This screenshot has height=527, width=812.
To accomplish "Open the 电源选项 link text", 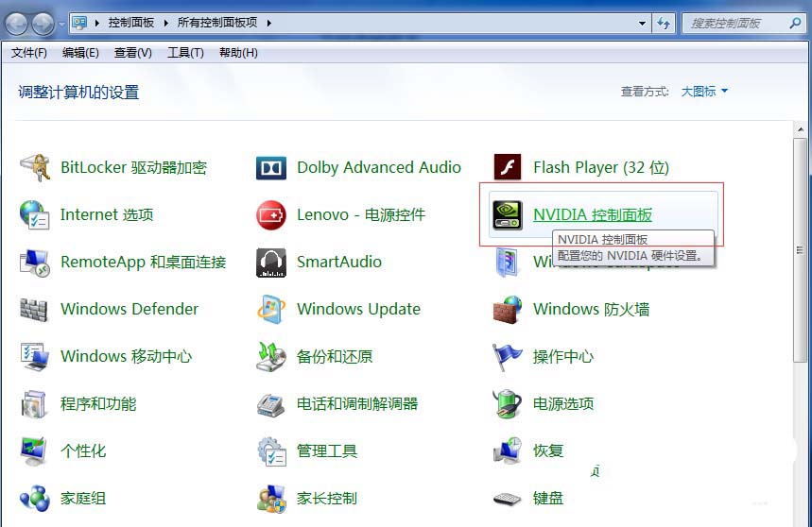I will [563, 404].
